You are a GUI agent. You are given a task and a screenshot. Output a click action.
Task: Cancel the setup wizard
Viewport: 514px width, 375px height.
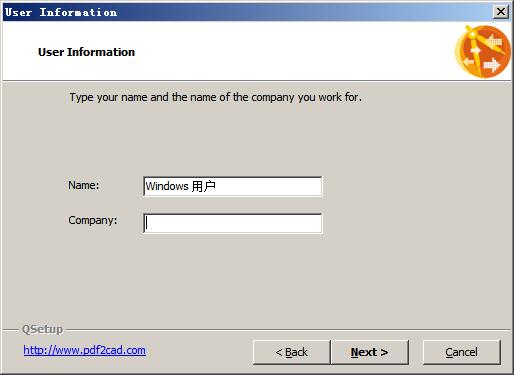point(462,352)
